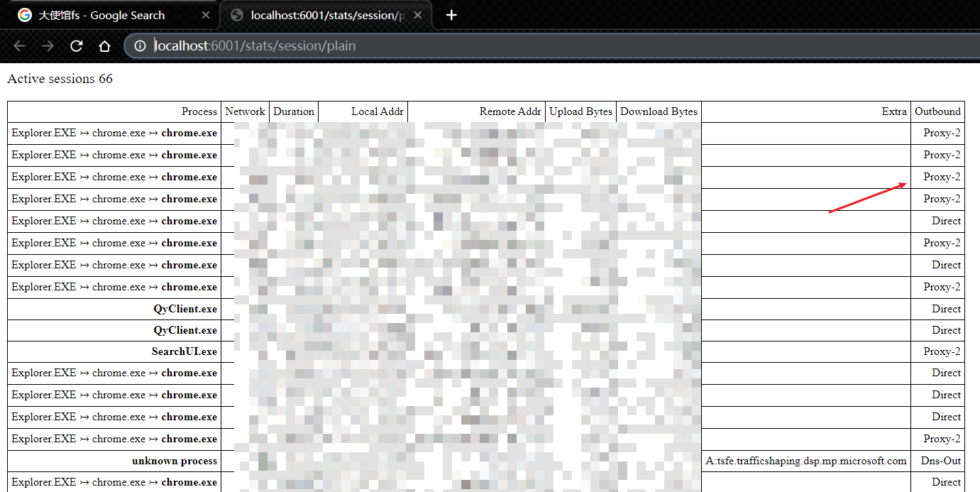980x492 pixels.
Task: Select the SearchUI.exe process cell
Action: pos(185,351)
